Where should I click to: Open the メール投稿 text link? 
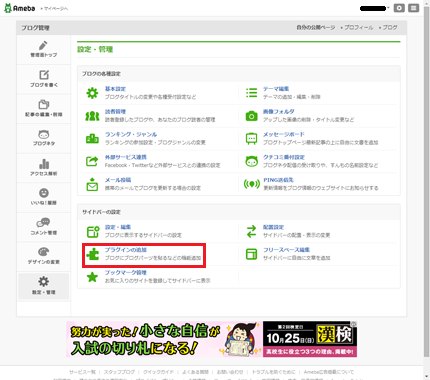pyautogui.click(x=118, y=180)
